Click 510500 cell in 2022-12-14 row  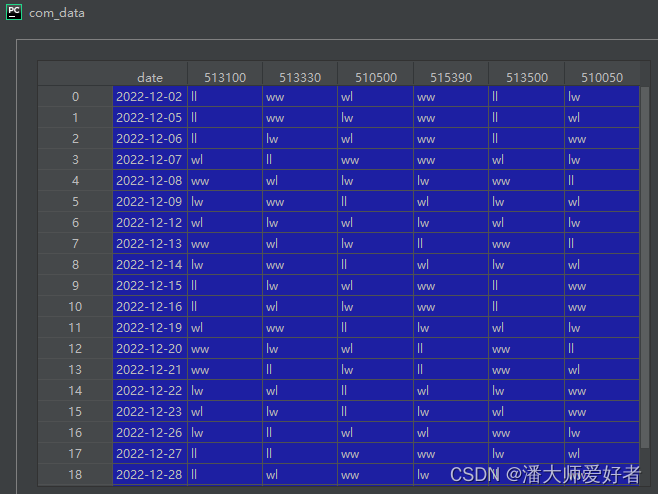coord(376,264)
